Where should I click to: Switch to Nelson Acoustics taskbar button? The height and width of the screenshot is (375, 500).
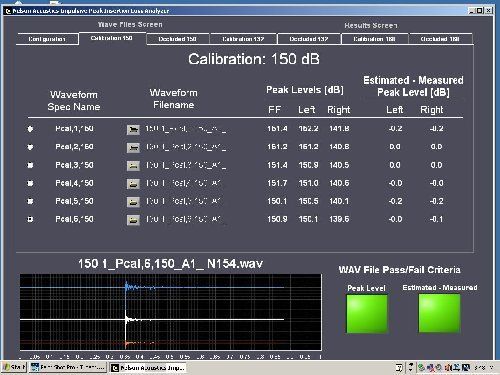click(148, 368)
